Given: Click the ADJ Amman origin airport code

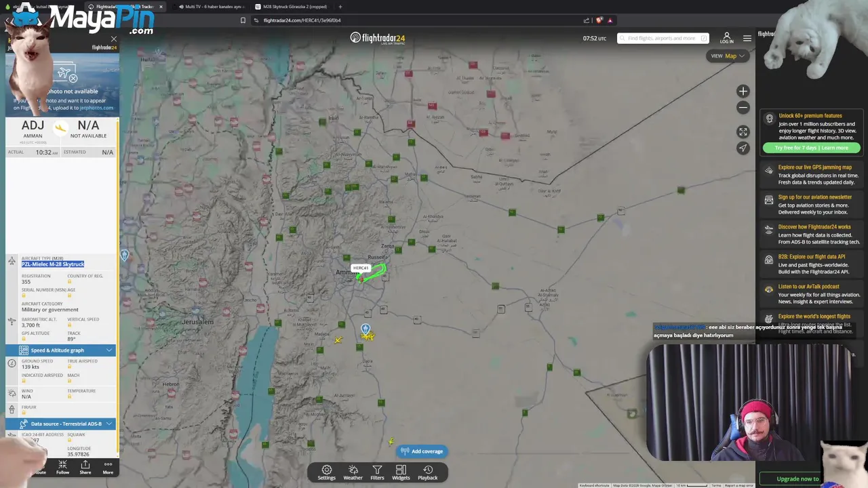Looking at the screenshot, I should 33,125.
